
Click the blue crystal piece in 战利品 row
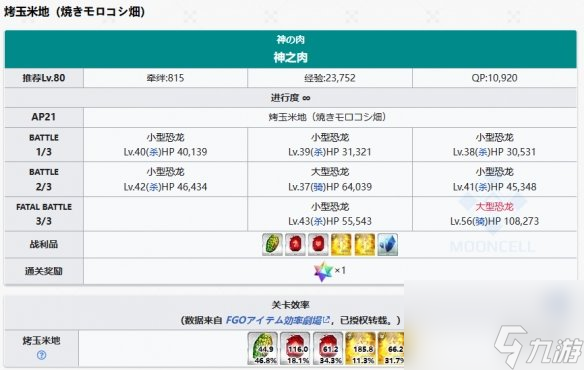pos(388,244)
